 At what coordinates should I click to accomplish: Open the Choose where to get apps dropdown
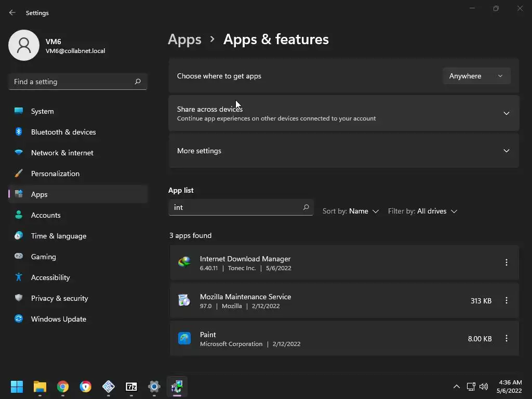click(476, 76)
